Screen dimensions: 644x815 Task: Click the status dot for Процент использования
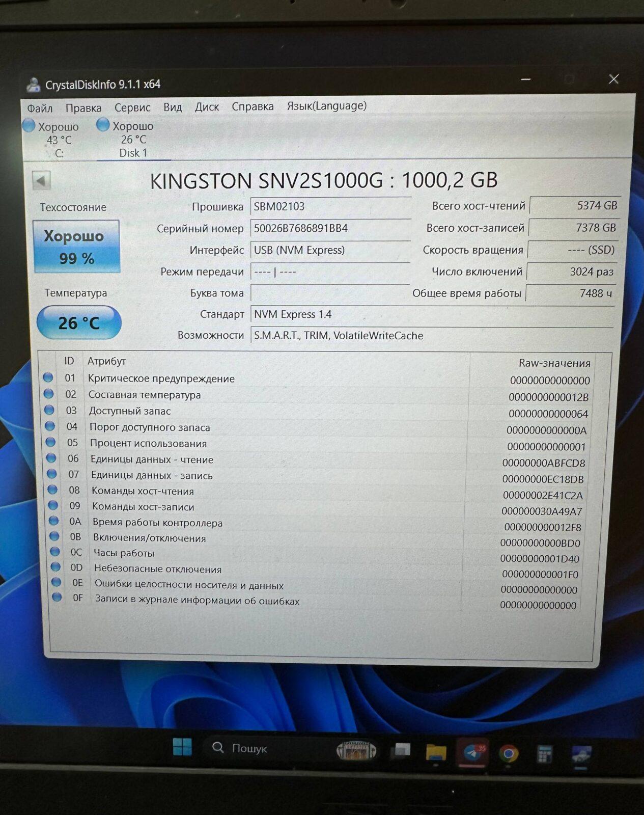click(50, 442)
